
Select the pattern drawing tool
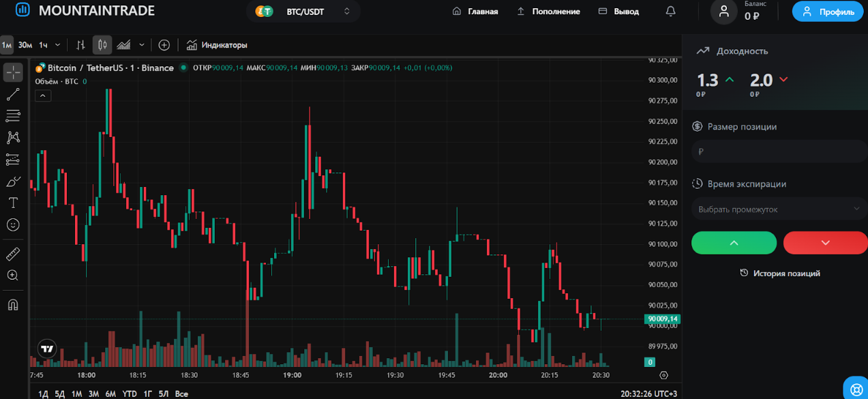(x=13, y=138)
